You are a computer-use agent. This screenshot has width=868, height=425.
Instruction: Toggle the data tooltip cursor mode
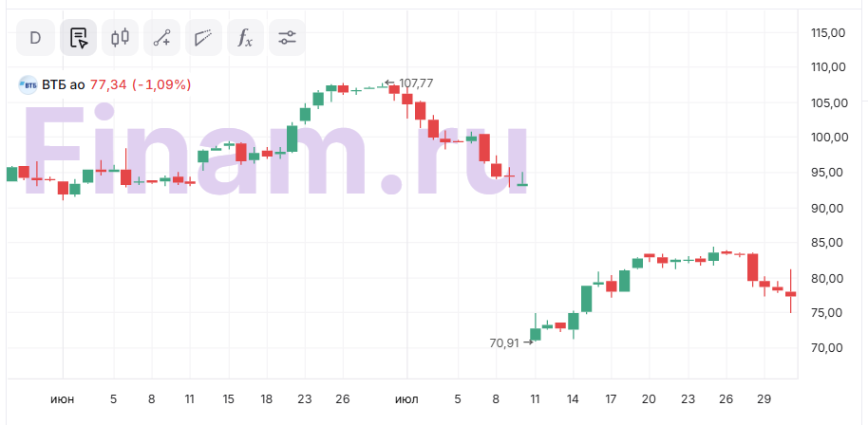[78, 38]
